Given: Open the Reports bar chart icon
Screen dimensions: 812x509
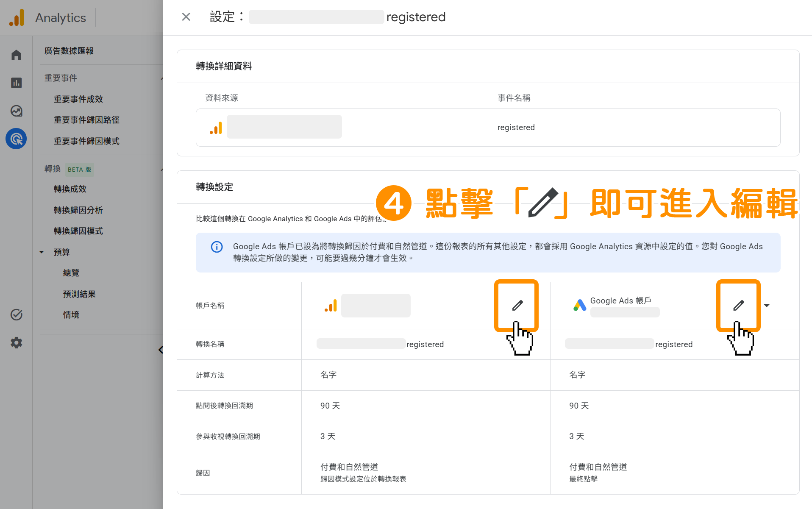Looking at the screenshot, I should pyautogui.click(x=16, y=83).
